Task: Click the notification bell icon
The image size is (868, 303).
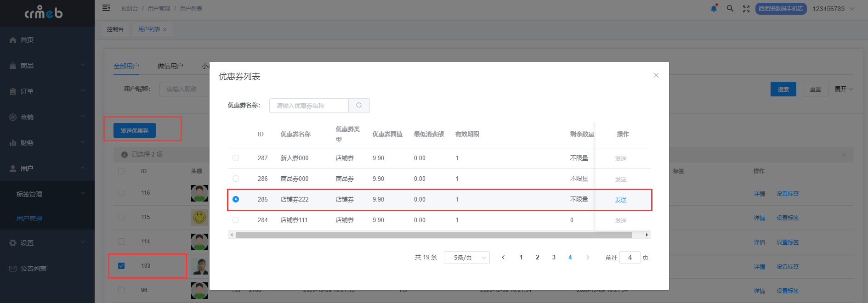Action: coord(714,9)
